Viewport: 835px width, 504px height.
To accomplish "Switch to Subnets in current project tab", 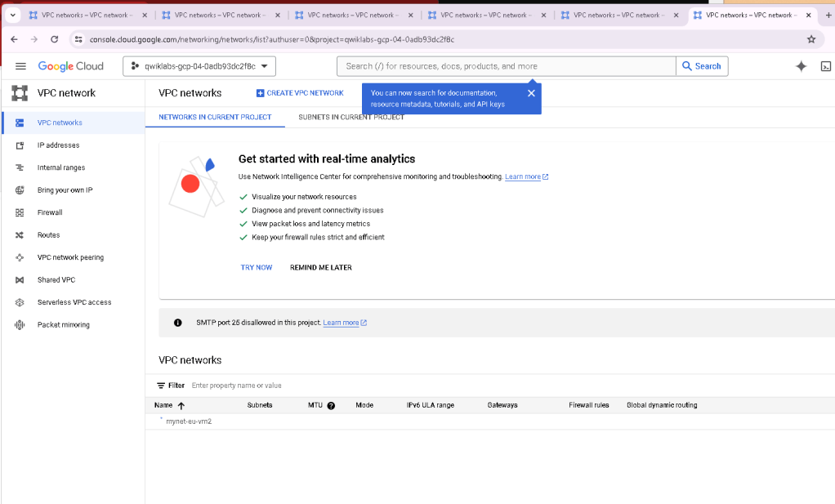I will coord(351,117).
